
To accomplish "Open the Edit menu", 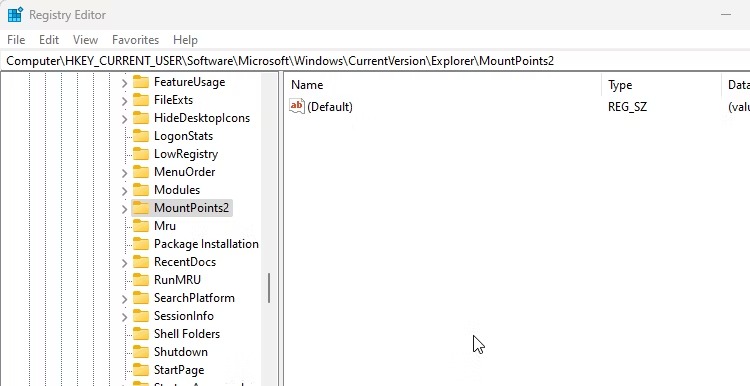I will (49, 40).
